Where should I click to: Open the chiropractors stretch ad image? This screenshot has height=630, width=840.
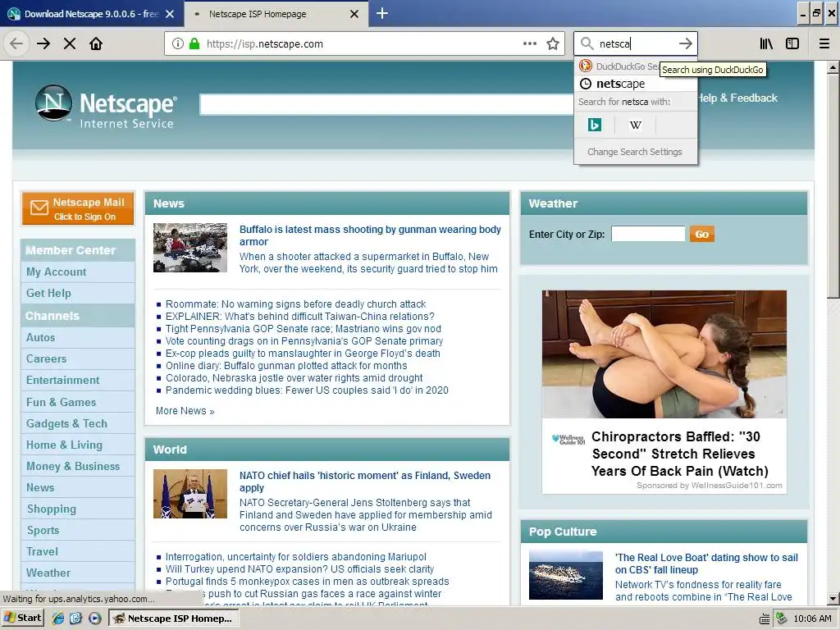point(664,354)
